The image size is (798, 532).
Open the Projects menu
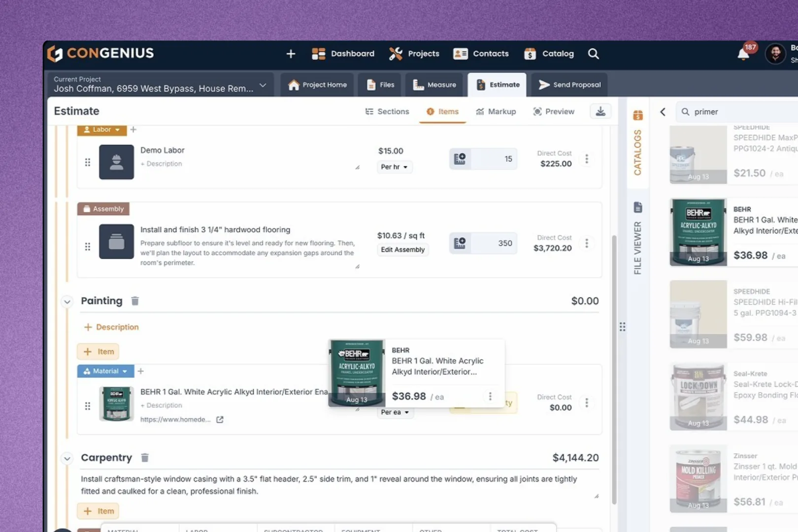point(414,54)
